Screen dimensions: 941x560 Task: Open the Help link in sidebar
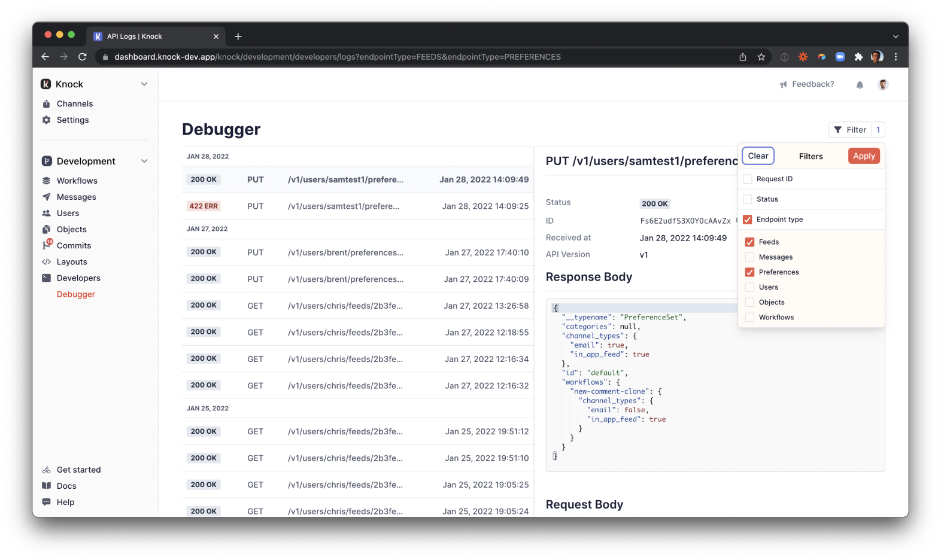66,502
